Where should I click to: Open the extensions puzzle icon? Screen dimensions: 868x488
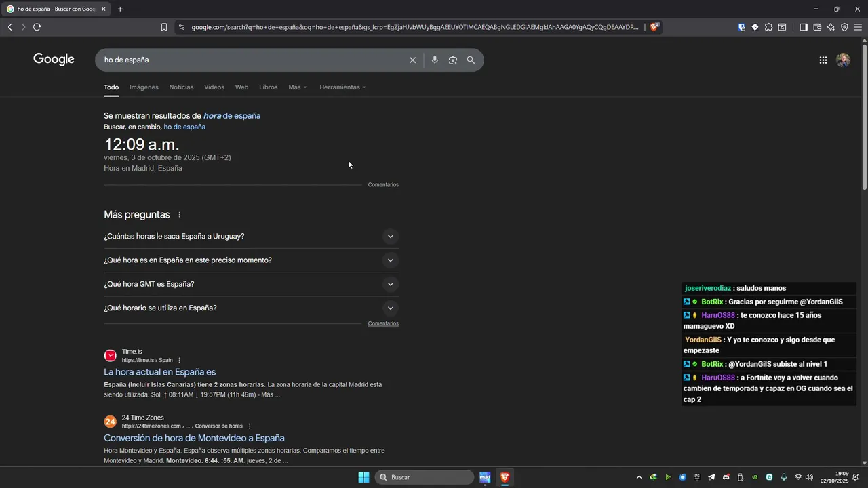pyautogui.click(x=768, y=27)
